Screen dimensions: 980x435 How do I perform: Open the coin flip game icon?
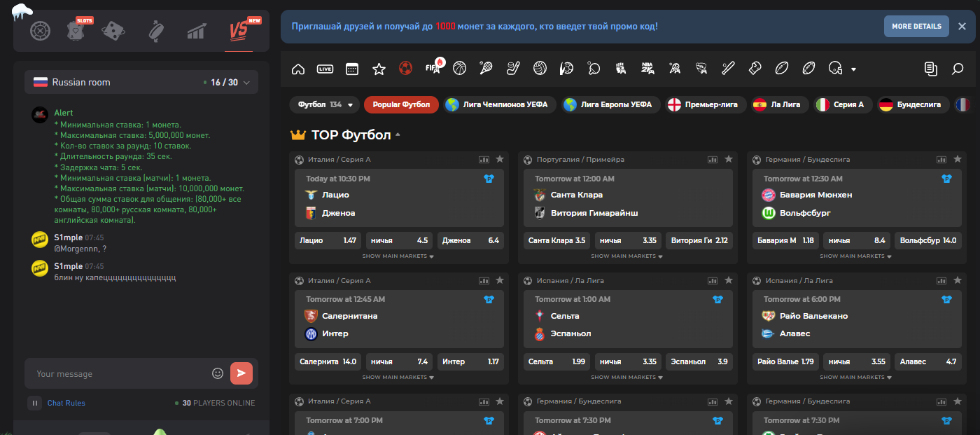(x=157, y=31)
